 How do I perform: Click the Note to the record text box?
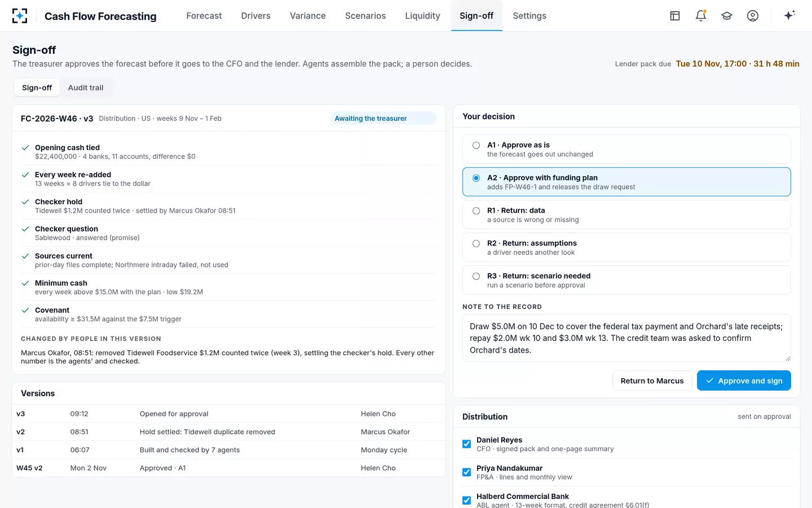click(x=626, y=338)
